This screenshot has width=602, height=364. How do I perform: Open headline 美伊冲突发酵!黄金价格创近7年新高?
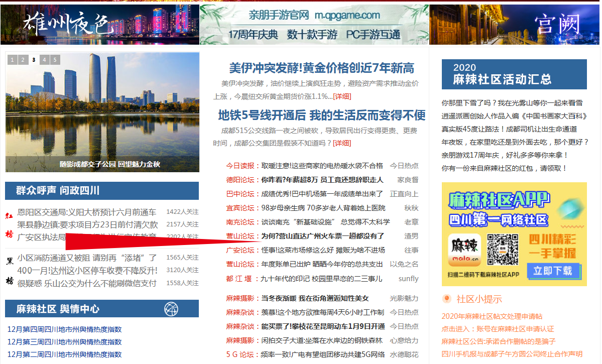click(x=321, y=68)
